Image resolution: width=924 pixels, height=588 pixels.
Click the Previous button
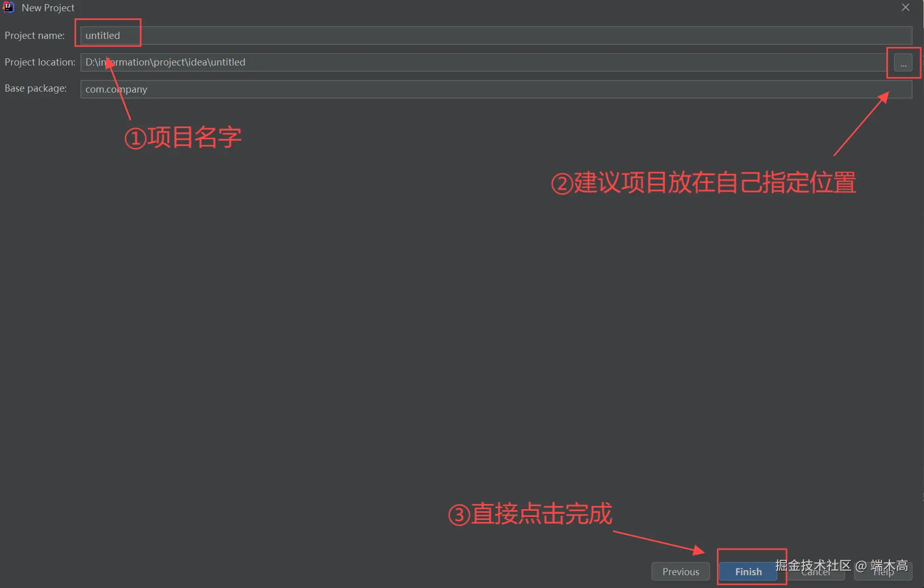[680, 572]
